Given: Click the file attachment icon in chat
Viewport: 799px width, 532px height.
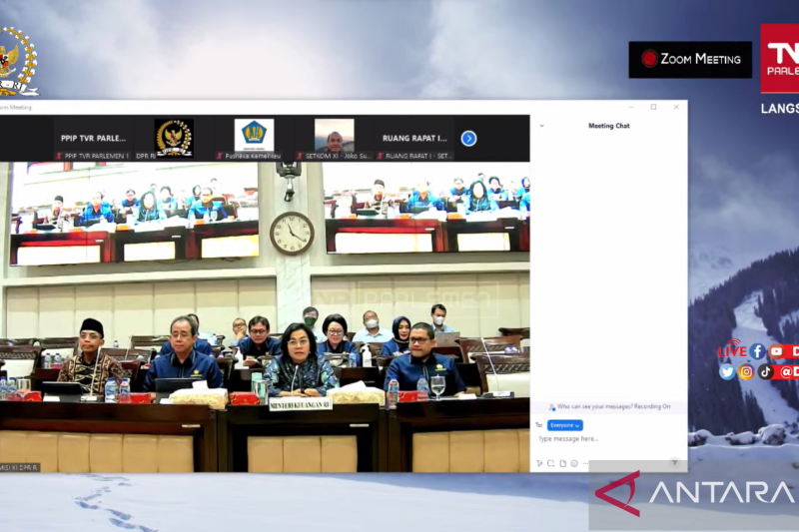Looking at the screenshot, I should tap(562, 463).
